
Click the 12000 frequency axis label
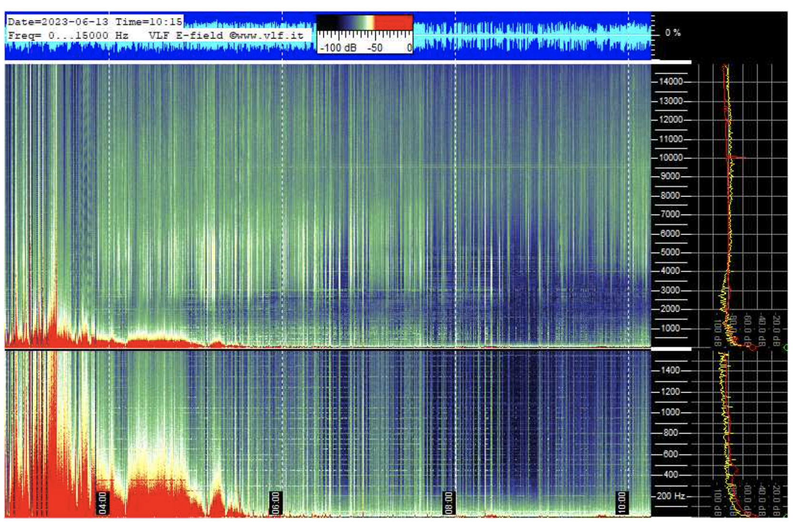click(671, 119)
